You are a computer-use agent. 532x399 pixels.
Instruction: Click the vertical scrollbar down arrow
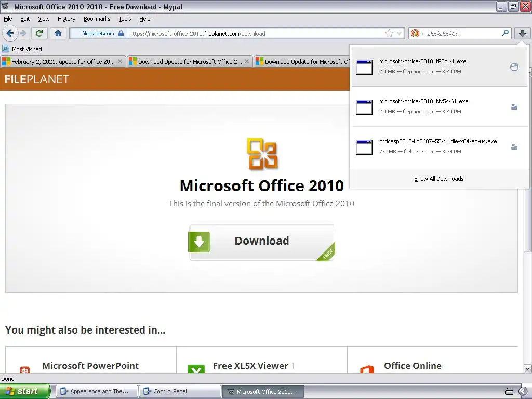[528, 368]
